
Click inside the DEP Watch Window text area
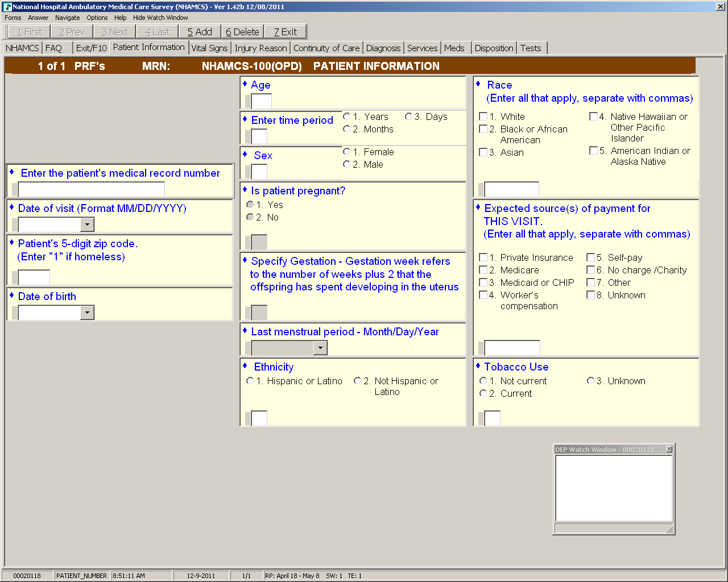pos(614,488)
